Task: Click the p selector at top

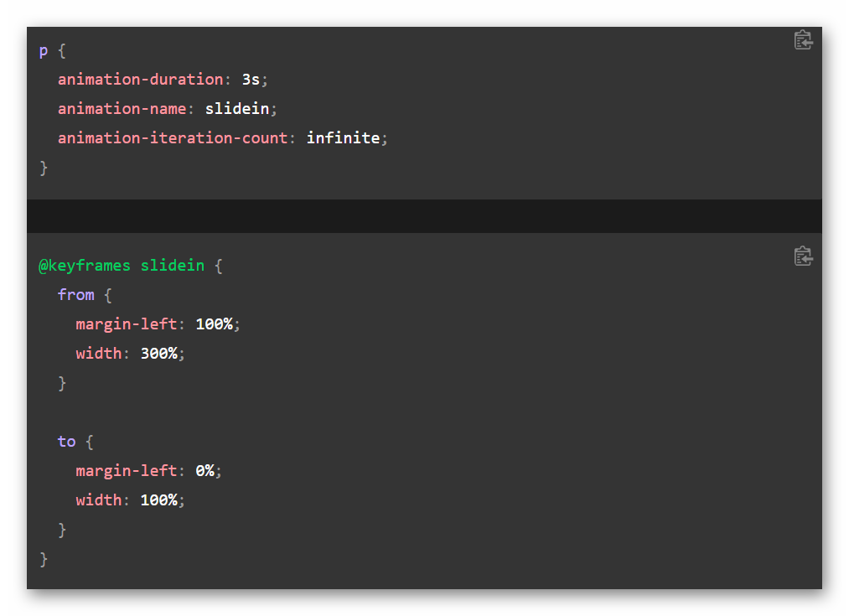Action: (x=44, y=51)
